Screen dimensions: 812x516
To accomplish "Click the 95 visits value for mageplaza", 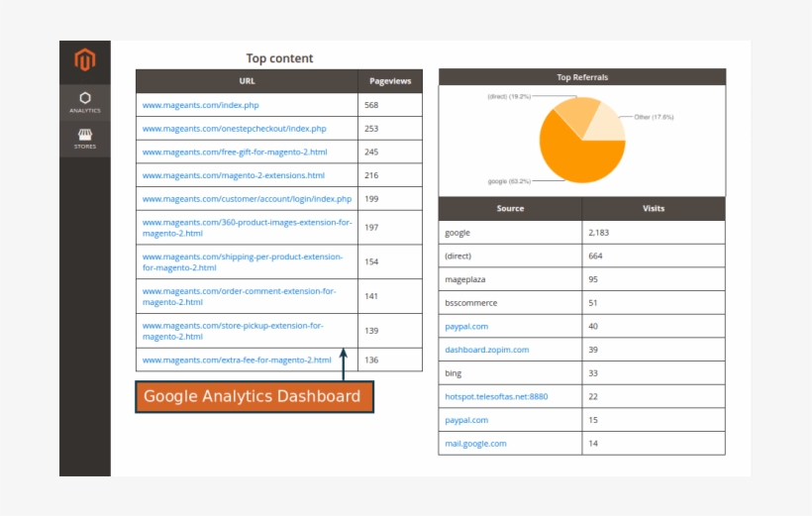I will 593,279.
